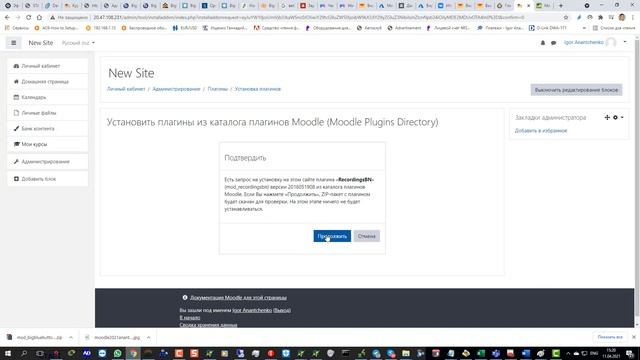Expand the user menu arrow beside avatar

click(x=625, y=42)
